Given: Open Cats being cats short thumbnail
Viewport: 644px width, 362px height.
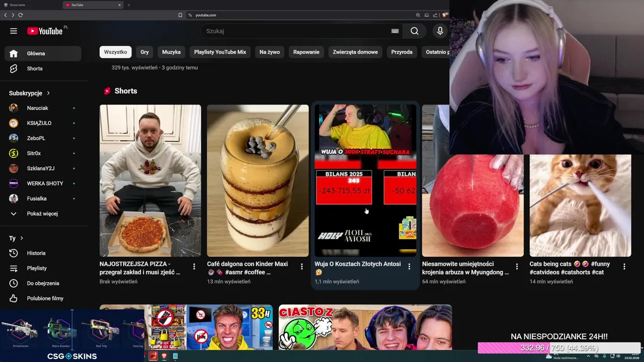Looking at the screenshot, I should tap(580, 205).
